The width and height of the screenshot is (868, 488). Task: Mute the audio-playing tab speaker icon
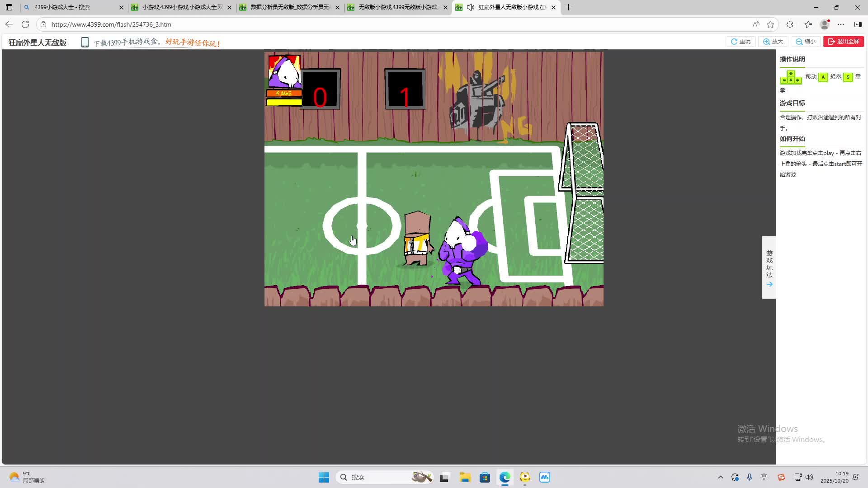click(471, 7)
